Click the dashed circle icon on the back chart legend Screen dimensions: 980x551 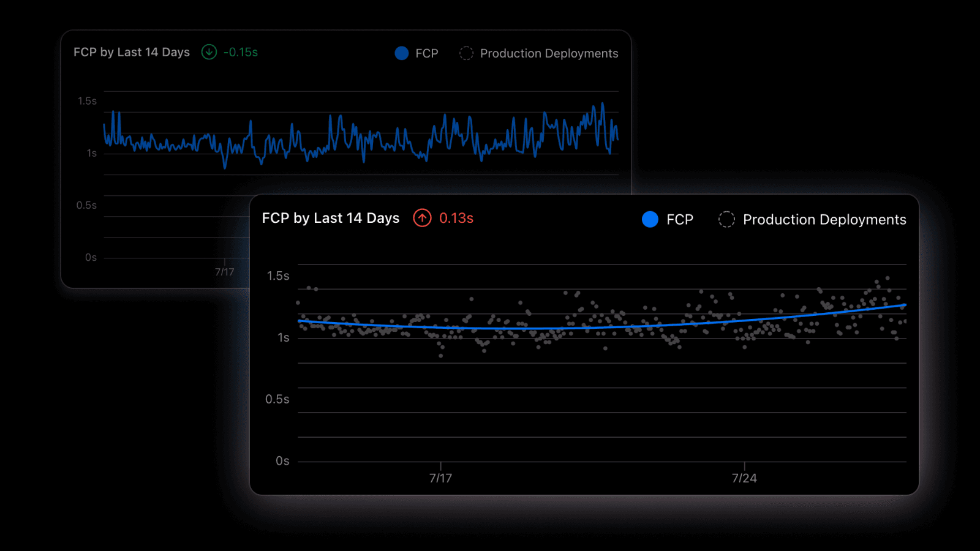click(x=466, y=53)
